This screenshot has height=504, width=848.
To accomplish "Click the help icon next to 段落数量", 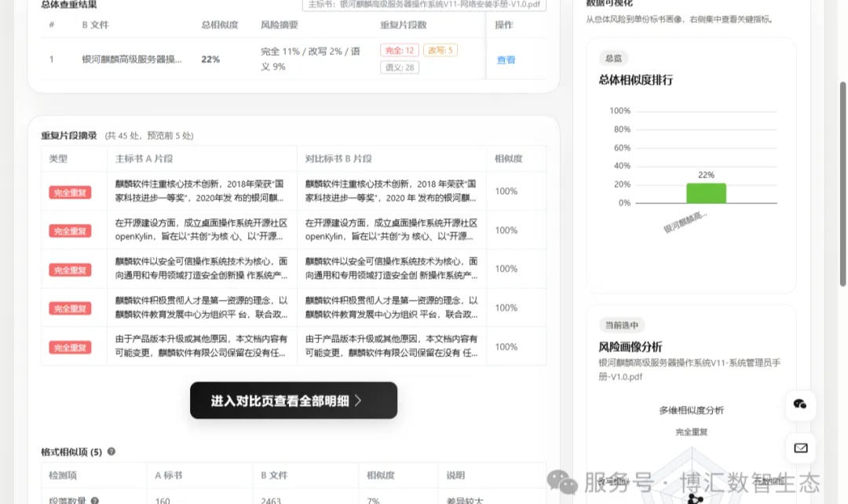I will click(x=95, y=501).
